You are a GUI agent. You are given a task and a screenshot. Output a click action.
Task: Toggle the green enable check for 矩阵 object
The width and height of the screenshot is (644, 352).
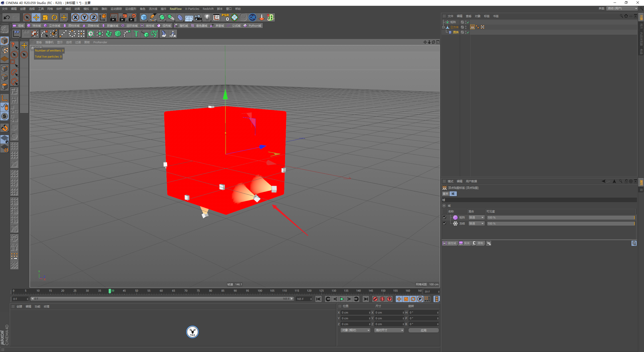[x=468, y=22]
